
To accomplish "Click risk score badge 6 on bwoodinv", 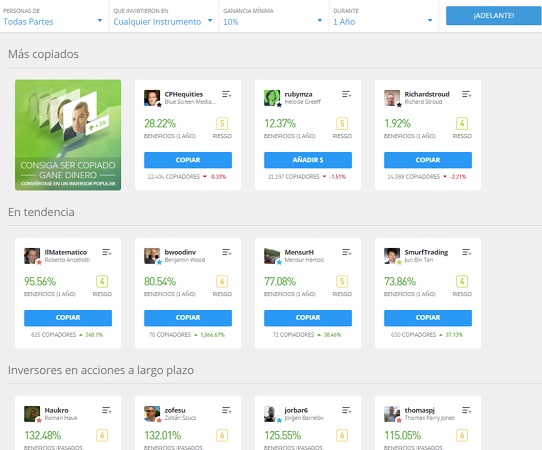I will click(222, 281).
